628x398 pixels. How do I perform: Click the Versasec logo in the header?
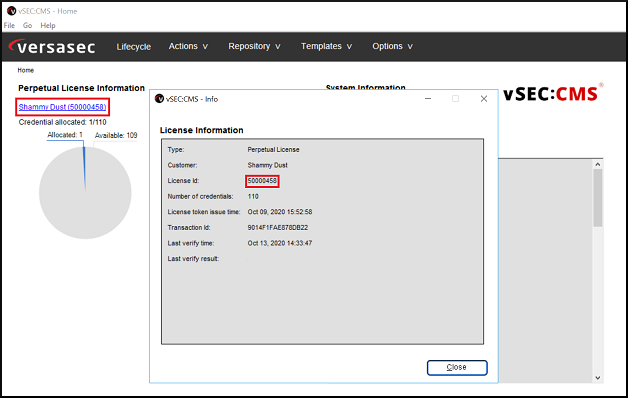52,46
